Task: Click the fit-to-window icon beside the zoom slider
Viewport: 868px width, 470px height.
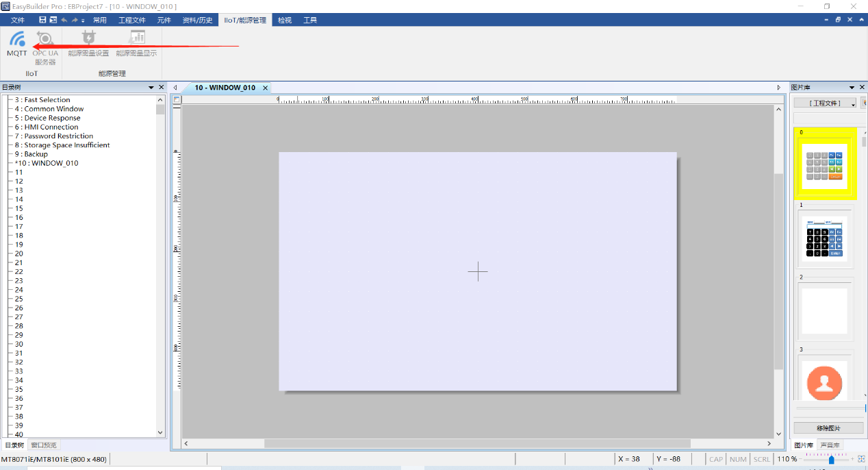Action: (x=861, y=459)
